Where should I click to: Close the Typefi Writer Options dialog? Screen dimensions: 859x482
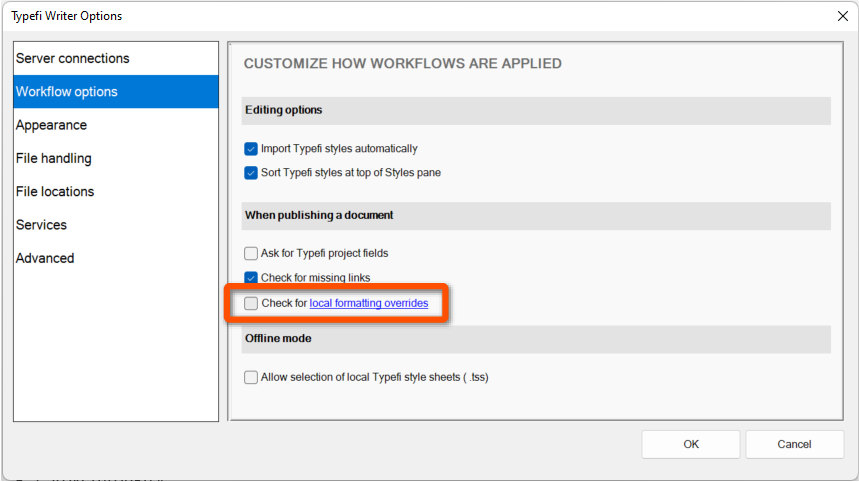coord(843,16)
